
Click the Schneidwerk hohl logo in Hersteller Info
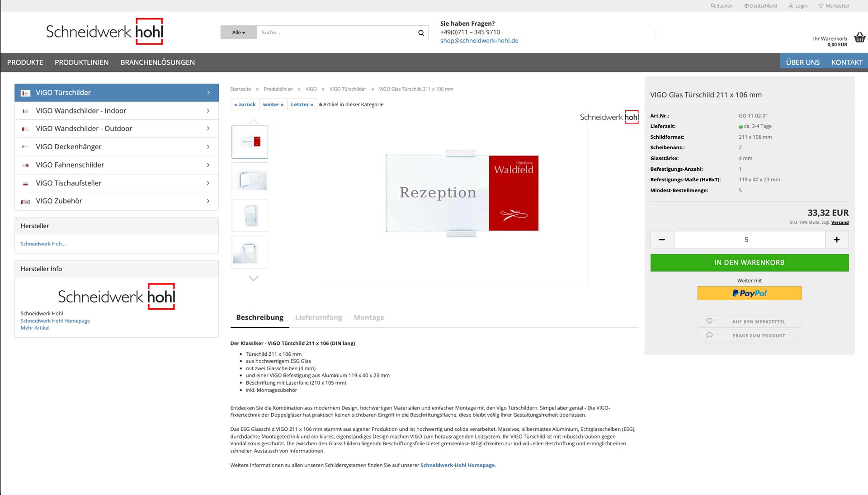pos(117,297)
